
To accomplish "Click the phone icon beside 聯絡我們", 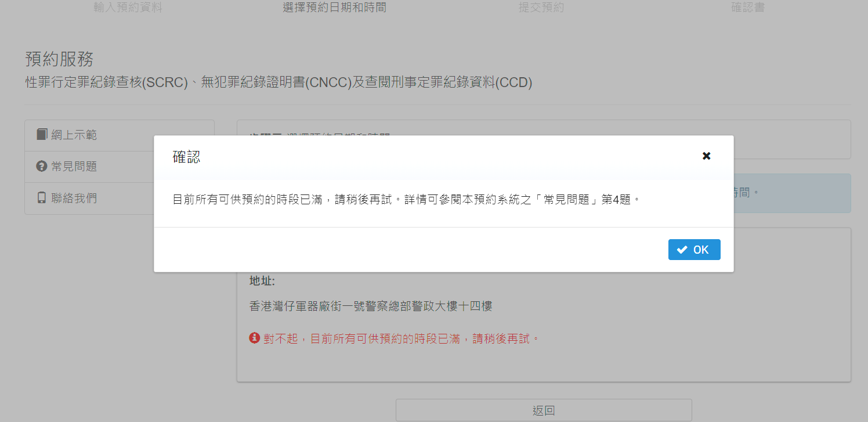I will click(42, 198).
